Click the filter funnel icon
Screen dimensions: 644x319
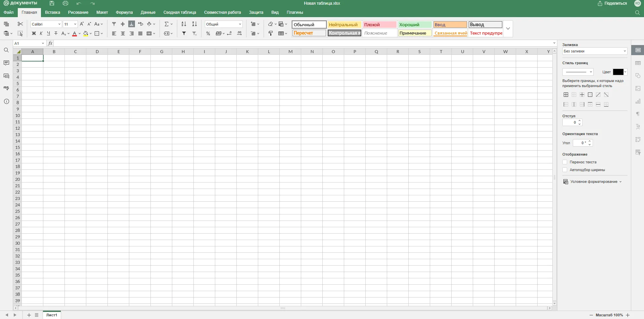click(x=184, y=33)
